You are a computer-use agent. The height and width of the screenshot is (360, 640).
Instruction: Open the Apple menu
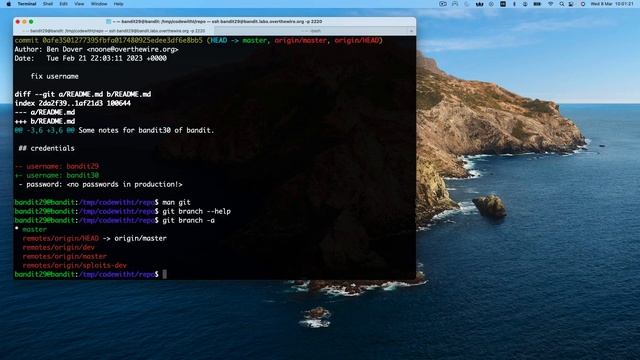click(9, 4)
